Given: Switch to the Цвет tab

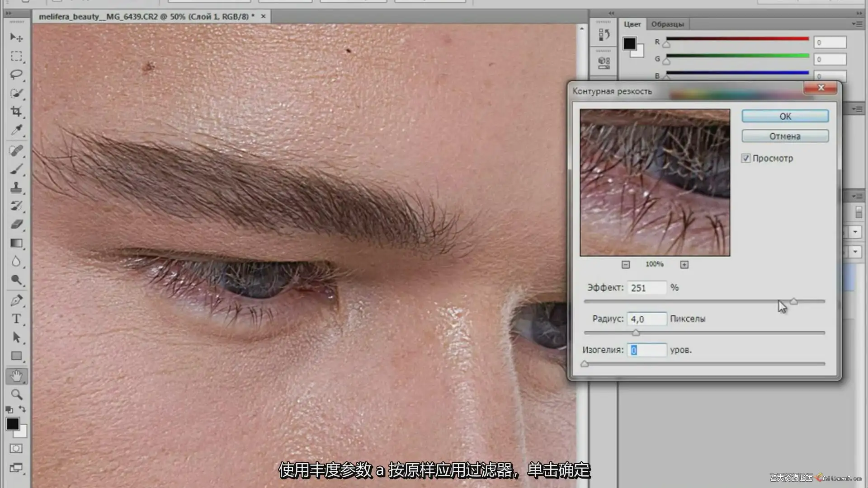Looking at the screenshot, I should pyautogui.click(x=632, y=24).
